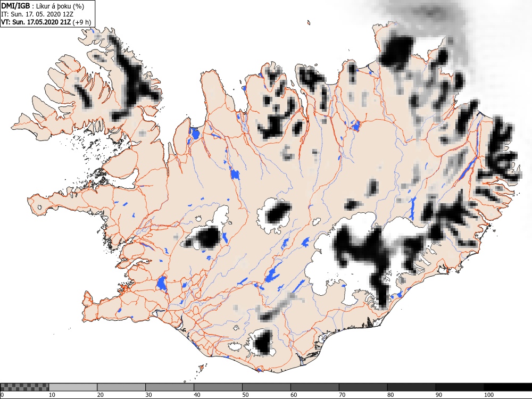Screen dimensions: 532x399
Task: Select the 80–90 legend swatch
Action: (411, 387)
